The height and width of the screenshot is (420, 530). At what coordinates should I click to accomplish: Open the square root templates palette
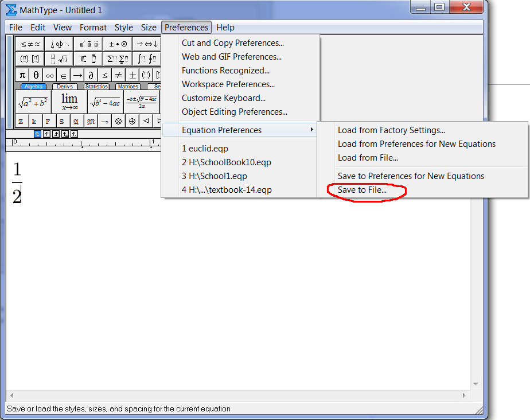click(64, 59)
